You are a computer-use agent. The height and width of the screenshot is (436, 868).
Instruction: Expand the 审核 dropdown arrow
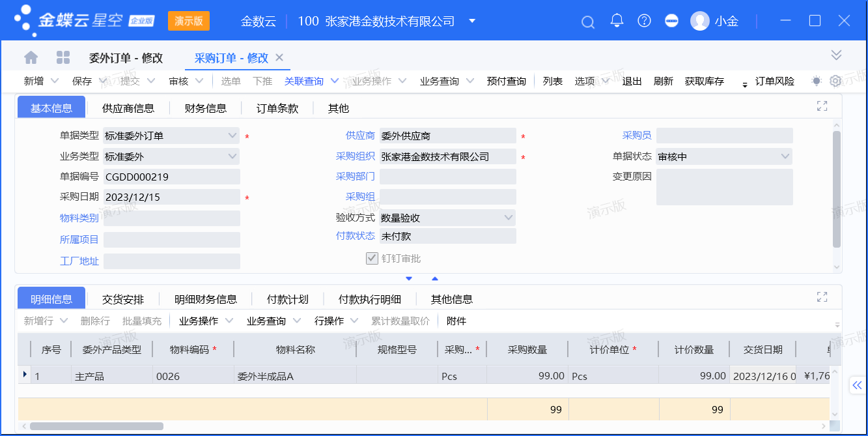pos(199,81)
